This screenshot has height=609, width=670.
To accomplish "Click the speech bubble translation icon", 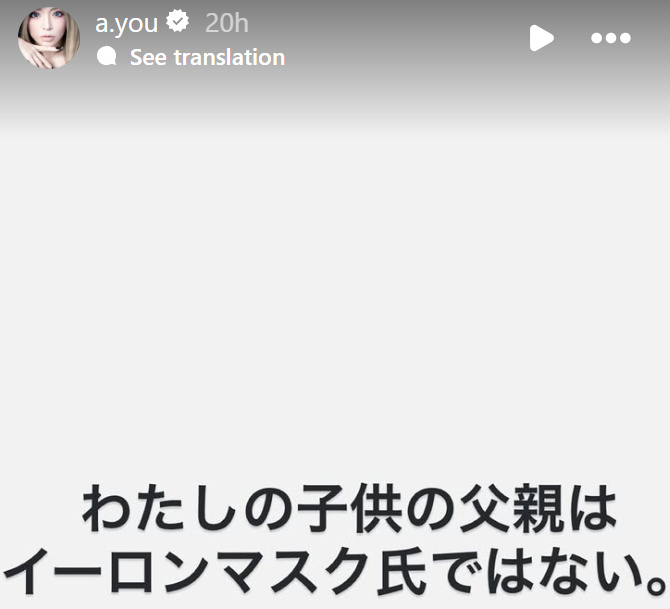I will tap(107, 56).
